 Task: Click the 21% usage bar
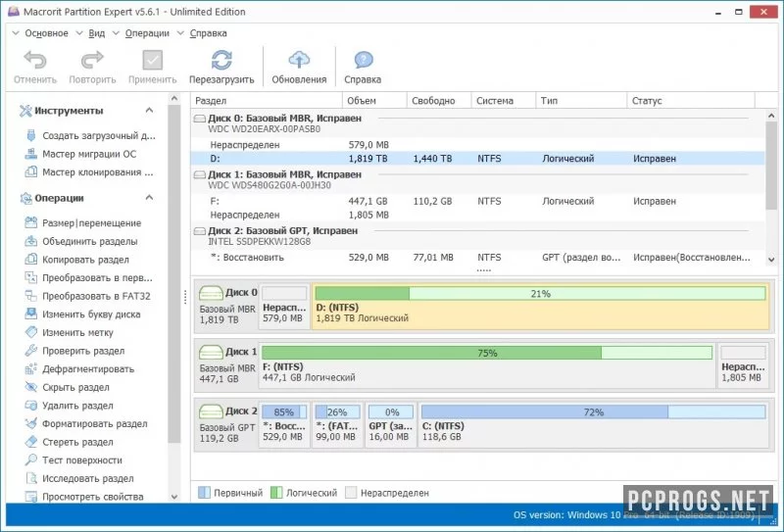(541, 294)
